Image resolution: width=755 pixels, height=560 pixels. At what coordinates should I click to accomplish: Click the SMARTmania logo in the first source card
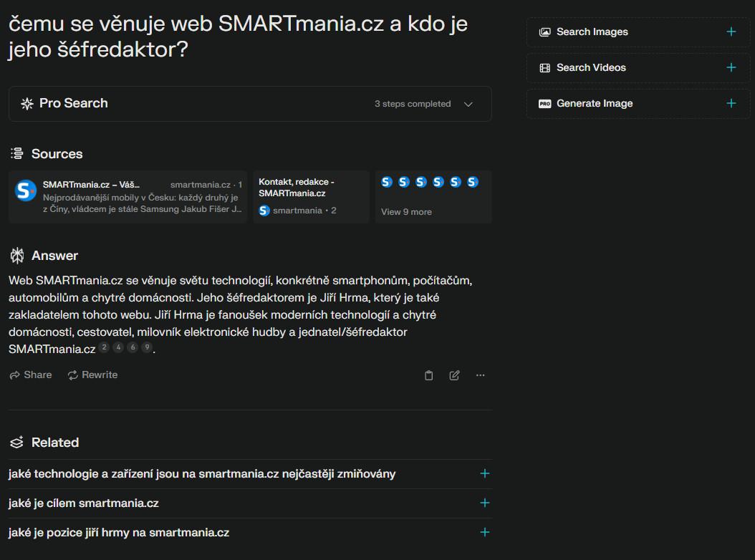tap(26, 190)
